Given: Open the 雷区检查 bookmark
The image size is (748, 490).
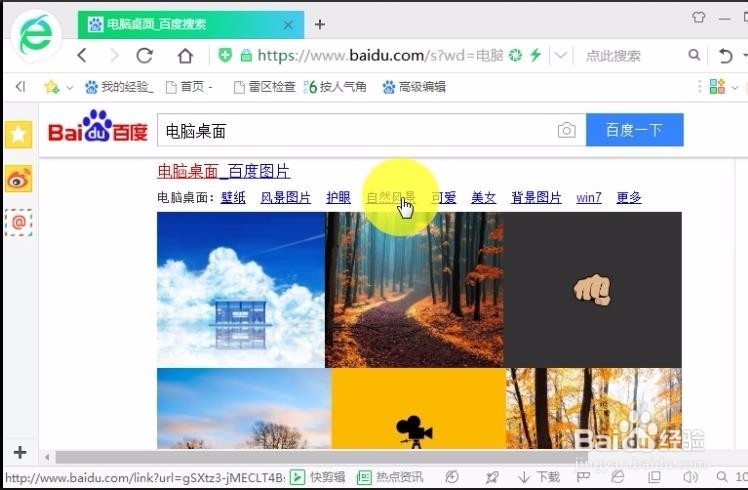Looking at the screenshot, I should point(265,87).
